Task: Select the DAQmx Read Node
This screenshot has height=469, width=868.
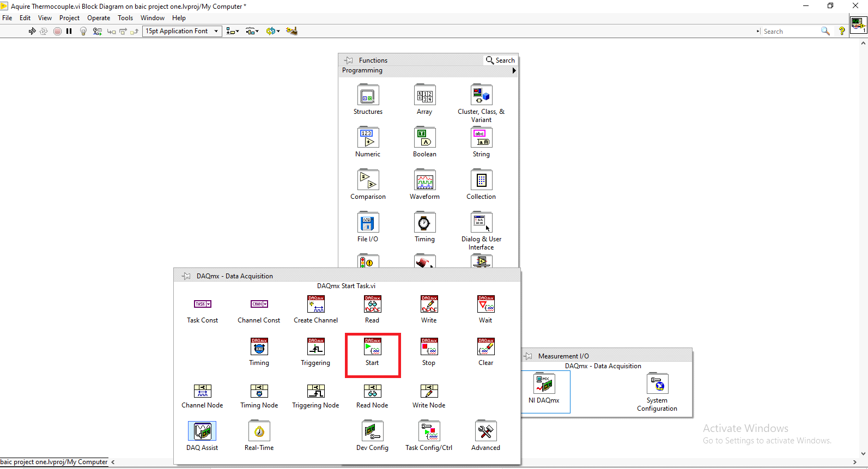Action: (x=372, y=391)
